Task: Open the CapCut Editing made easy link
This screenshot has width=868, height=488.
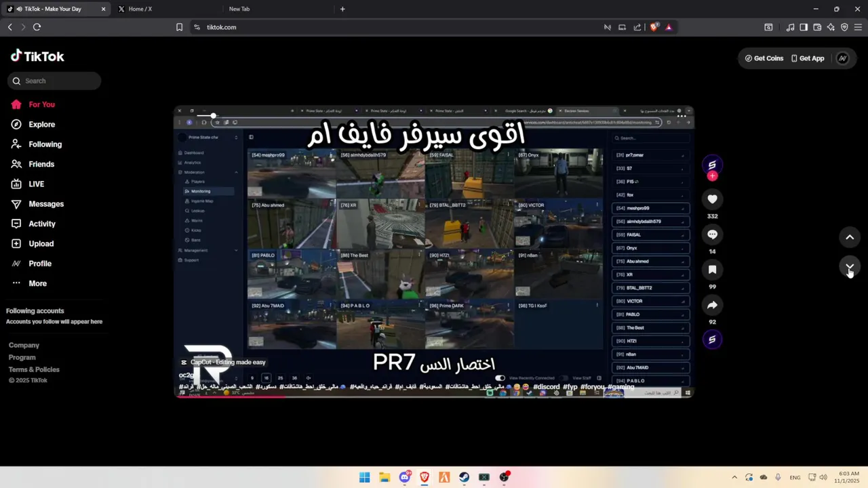Action: [223, 363]
